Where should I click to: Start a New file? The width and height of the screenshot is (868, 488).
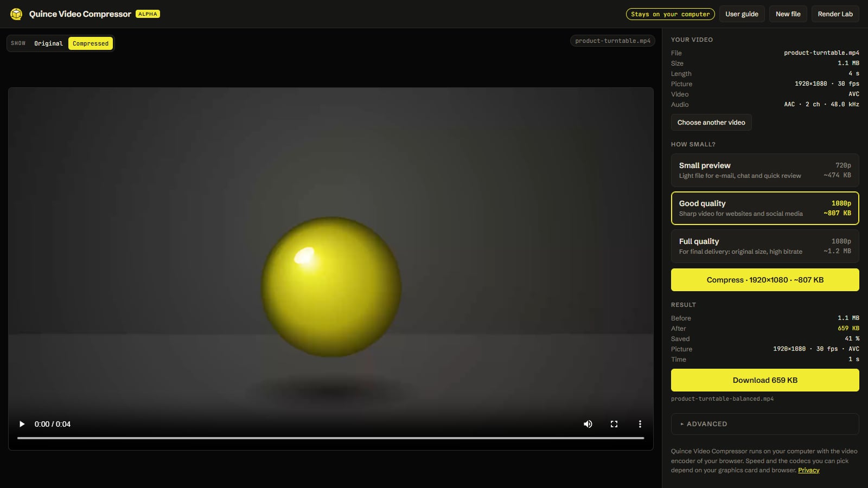[x=788, y=14]
